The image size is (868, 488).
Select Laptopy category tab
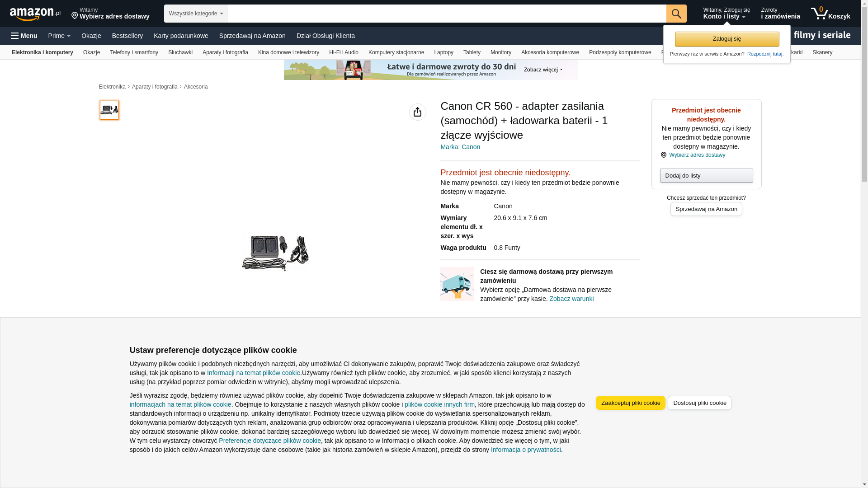443,52
